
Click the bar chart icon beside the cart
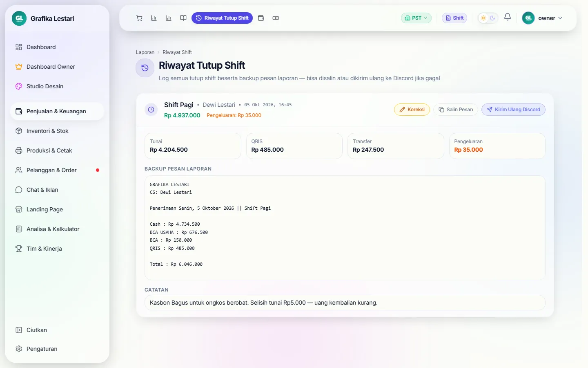(154, 18)
